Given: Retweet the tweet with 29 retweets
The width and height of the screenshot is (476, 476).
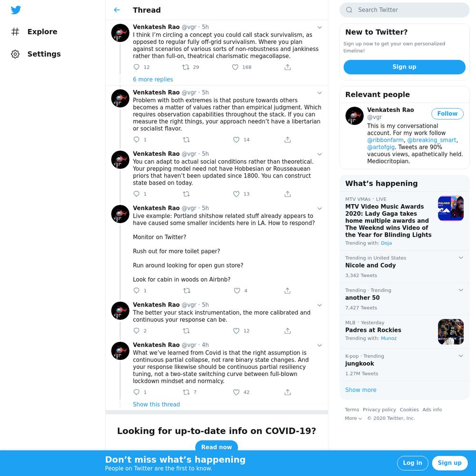Looking at the screenshot, I should (186, 67).
